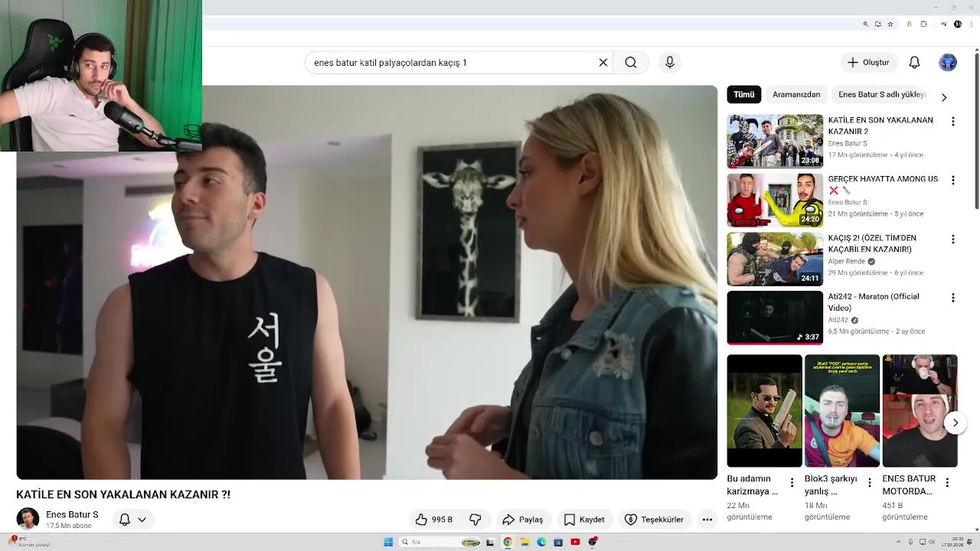This screenshot has height=551, width=980.
Task: Select the Enes Batur S adlı yükleyi chip
Action: click(882, 95)
